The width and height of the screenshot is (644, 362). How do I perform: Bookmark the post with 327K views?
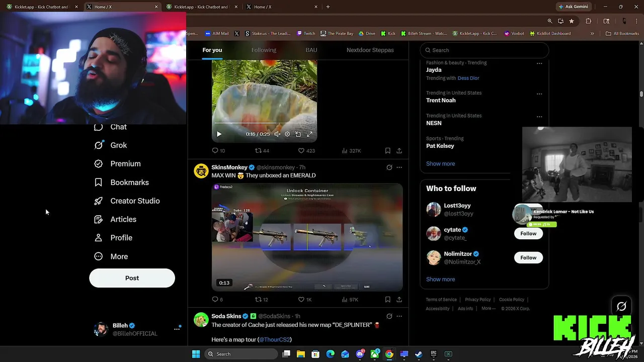[x=387, y=151]
